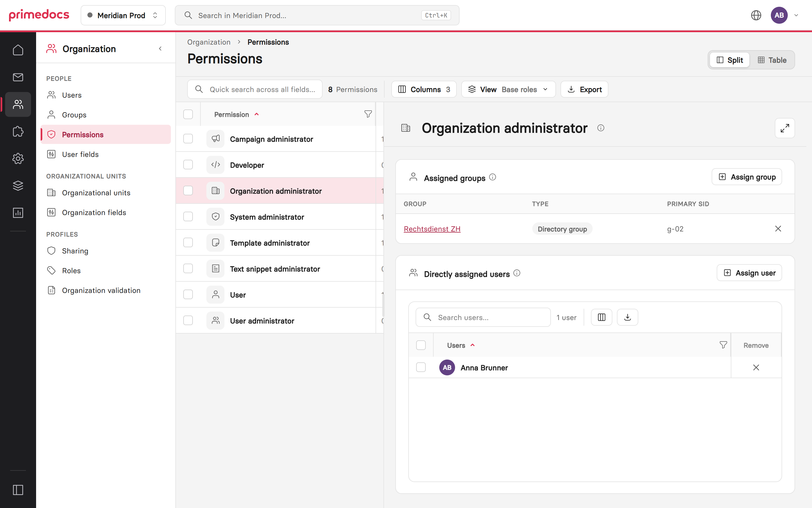The height and width of the screenshot is (508, 812).
Task: Check the Organization administrator row checkbox
Action: click(x=188, y=191)
